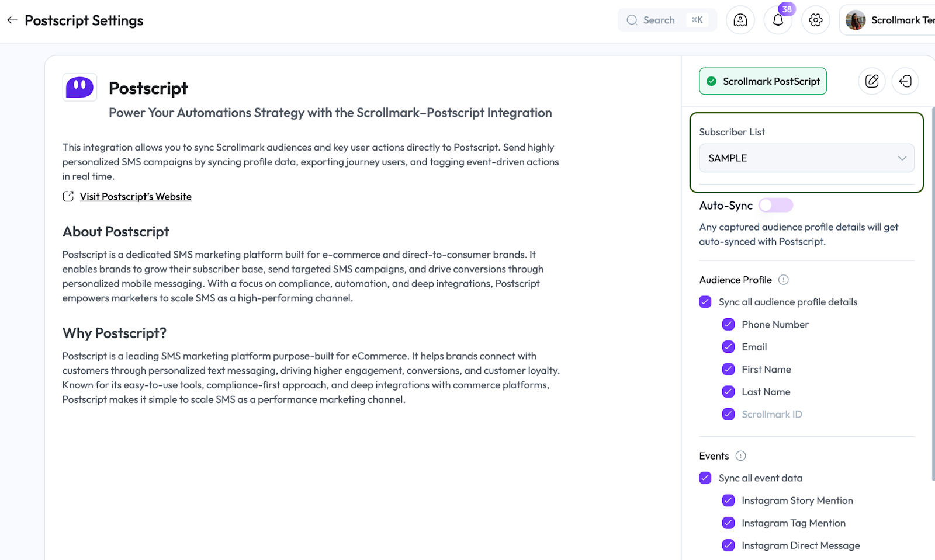This screenshot has height=560, width=935.
Task: Click the disconnect logout icon
Action: 905,81
